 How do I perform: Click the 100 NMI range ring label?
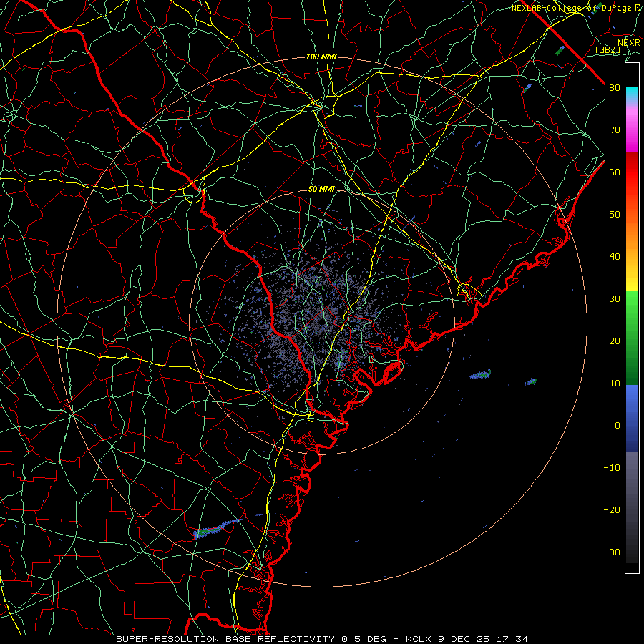pos(321,57)
